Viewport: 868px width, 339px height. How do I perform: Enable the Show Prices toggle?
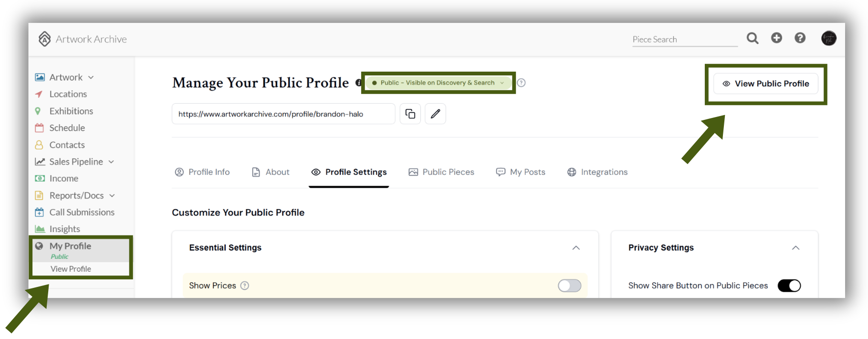tap(570, 286)
